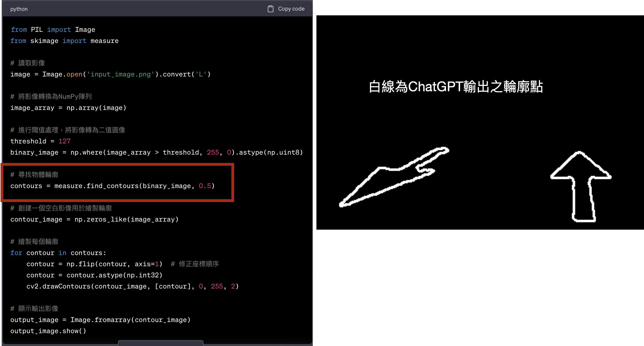644x346 pixels.
Task: Click the clipboard copy icon
Action: [x=270, y=9]
